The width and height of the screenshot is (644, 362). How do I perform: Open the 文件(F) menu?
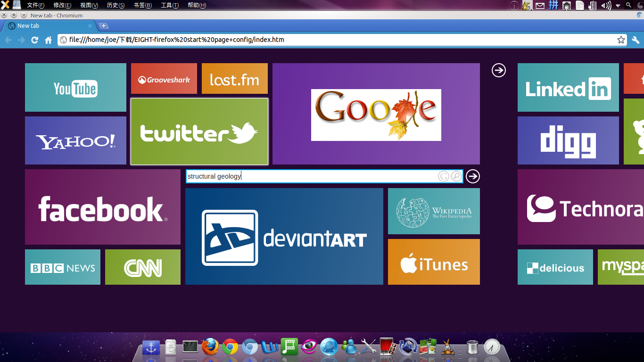pos(36,5)
